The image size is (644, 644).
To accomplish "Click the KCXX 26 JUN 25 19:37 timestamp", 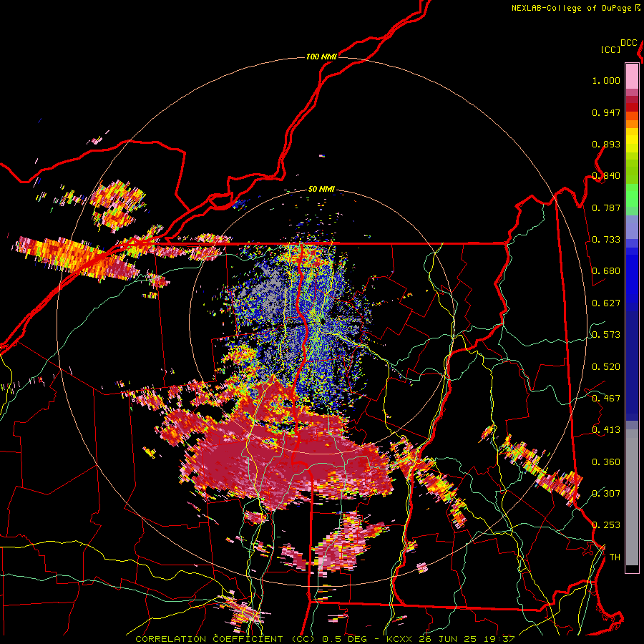I will point(451,639).
